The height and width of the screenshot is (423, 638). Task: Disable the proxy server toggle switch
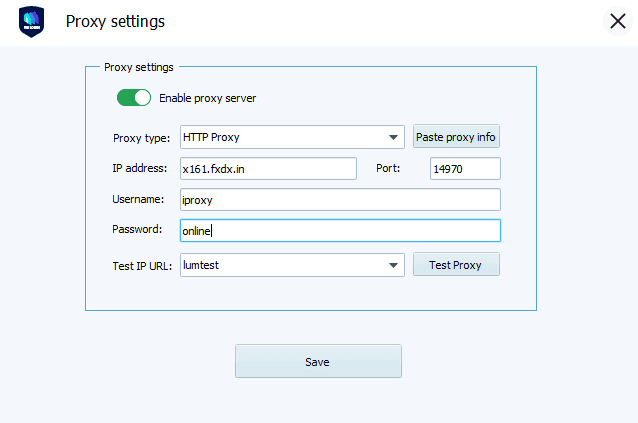tap(133, 98)
